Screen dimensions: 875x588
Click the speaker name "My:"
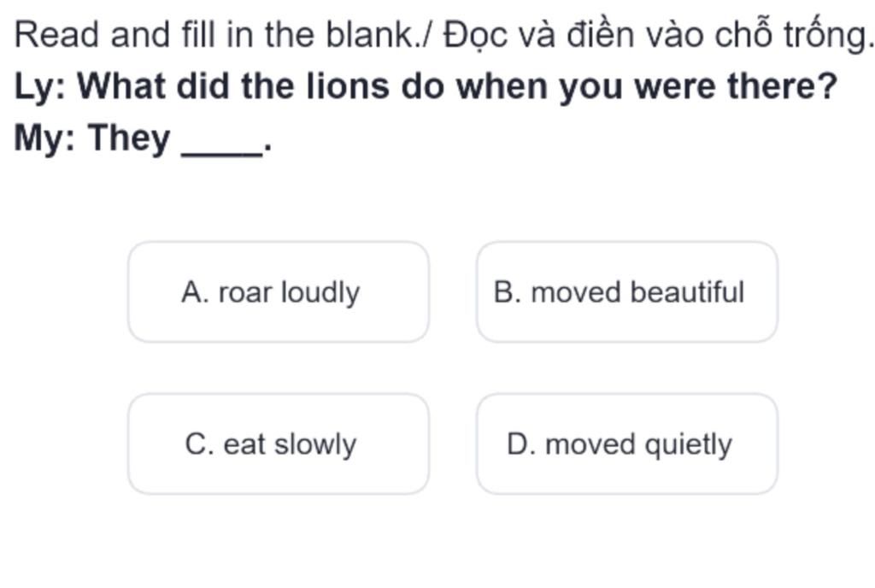[45, 138]
